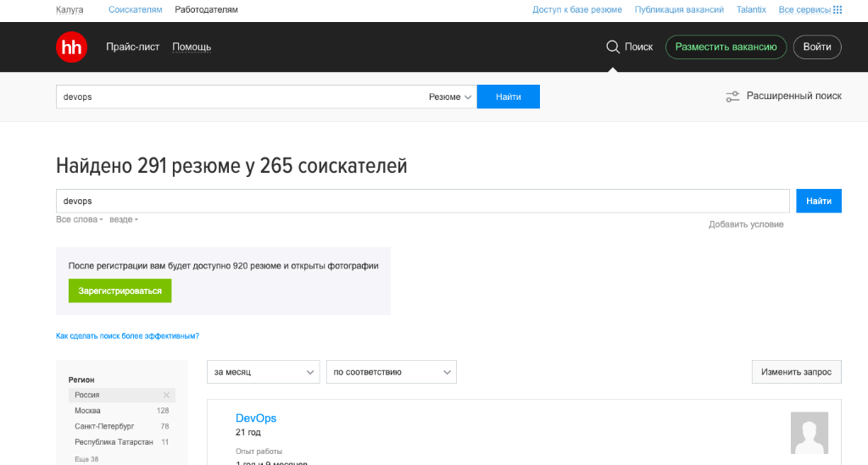Screen dimensions: 868x465
Task: Click the advanced search sliders icon
Action: (x=733, y=97)
